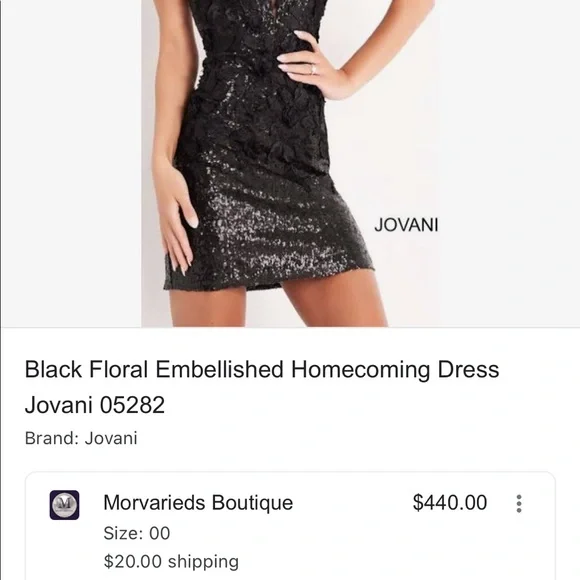View the $20.00 shipping detail
Viewport: 580px width, 580px height.
click(171, 562)
